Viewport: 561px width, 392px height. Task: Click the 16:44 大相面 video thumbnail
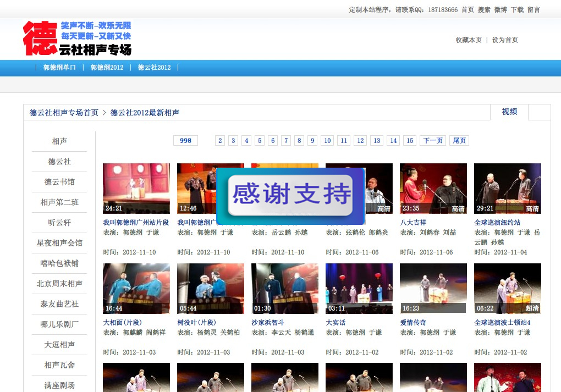click(136, 289)
